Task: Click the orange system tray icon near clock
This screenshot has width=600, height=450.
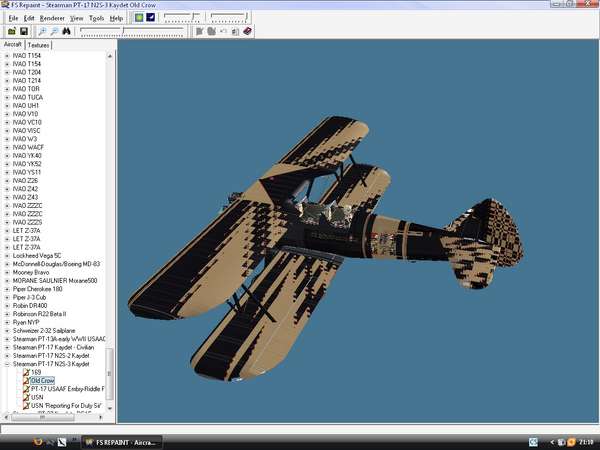Action: (x=571, y=442)
